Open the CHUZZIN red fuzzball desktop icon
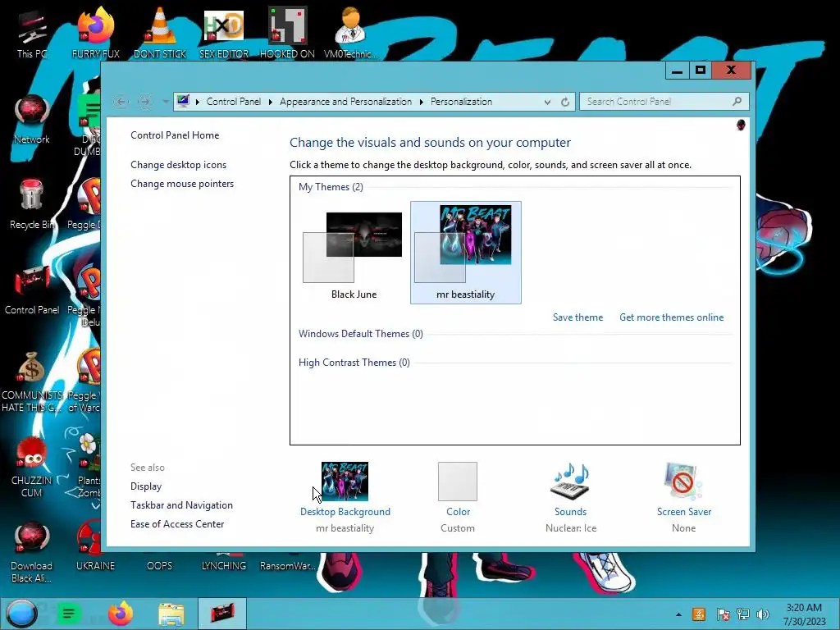 [31, 466]
